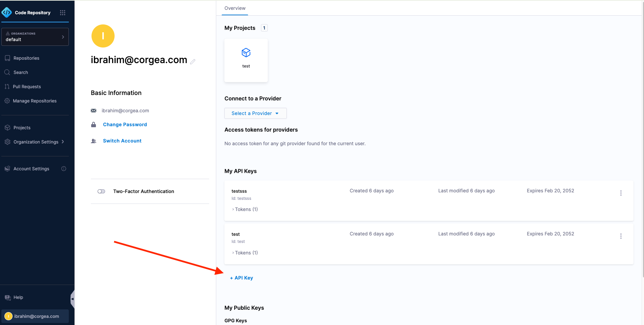Image resolution: width=644 pixels, height=325 pixels.
Task: Open options menu for test API key
Action: click(x=621, y=236)
